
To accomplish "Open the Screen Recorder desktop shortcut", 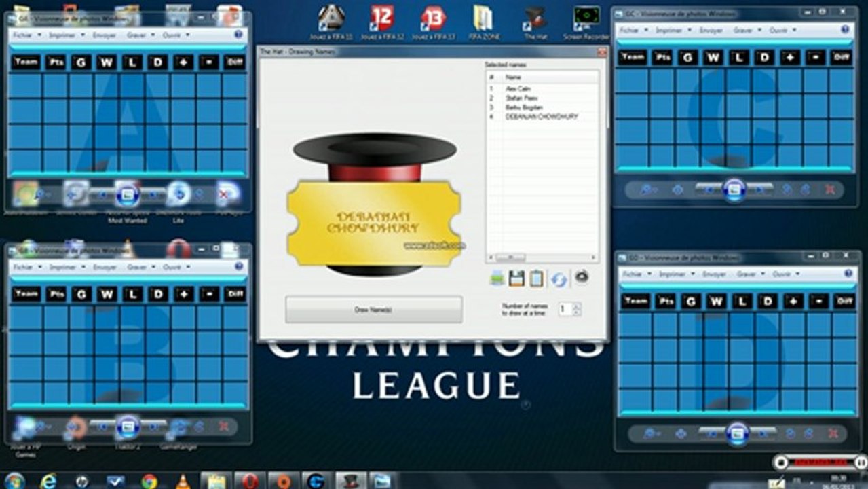I will point(586,22).
